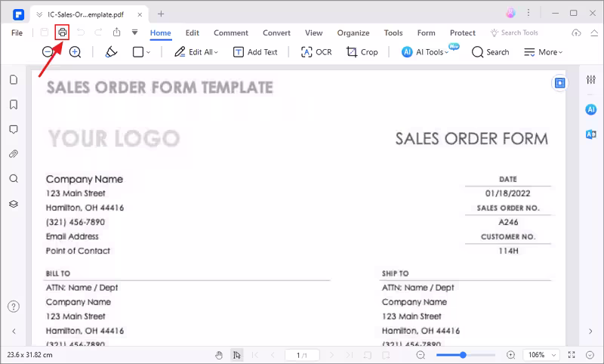Go to the last page
Screen dimensions: 604x364
(350, 355)
